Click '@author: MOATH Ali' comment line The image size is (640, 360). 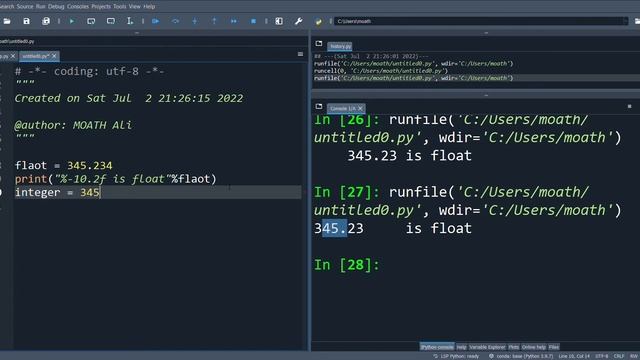pyautogui.click(x=73, y=125)
